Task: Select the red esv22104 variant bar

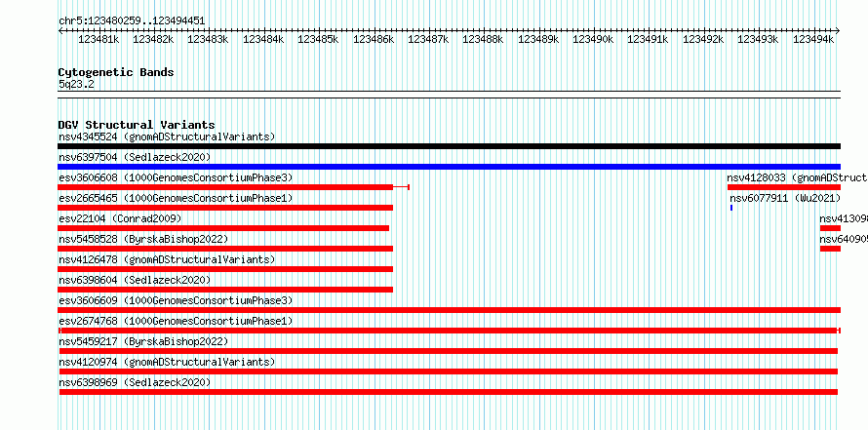Action: pyautogui.click(x=223, y=228)
